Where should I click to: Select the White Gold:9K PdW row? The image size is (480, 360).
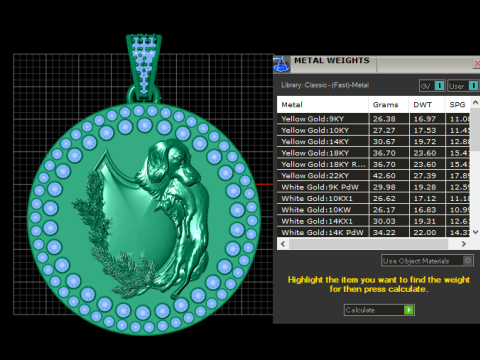tap(373, 187)
